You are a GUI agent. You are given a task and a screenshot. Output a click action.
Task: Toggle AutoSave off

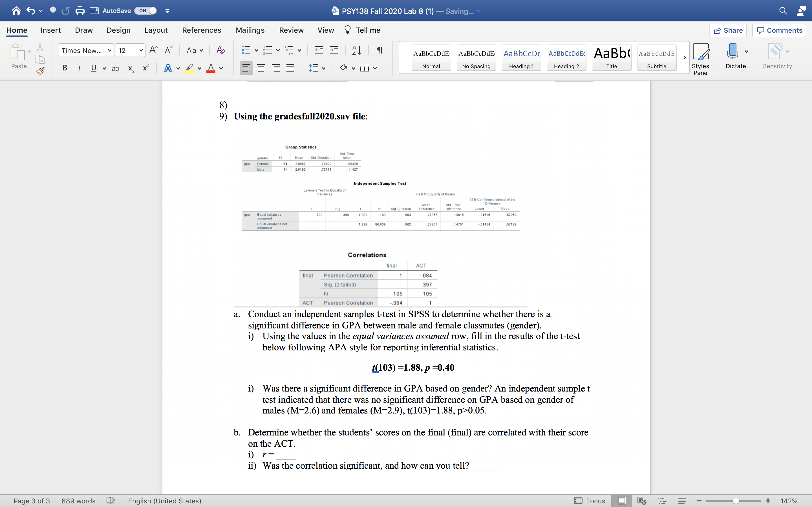tap(145, 10)
